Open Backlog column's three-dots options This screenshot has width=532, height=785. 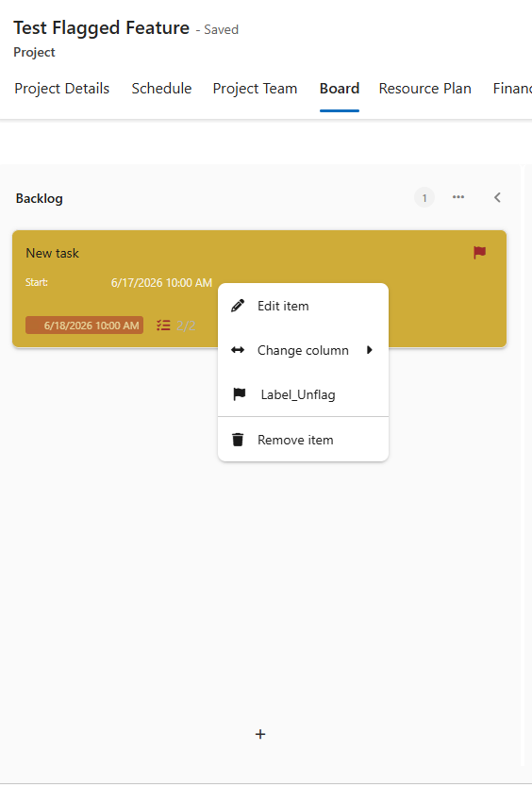[x=458, y=197]
